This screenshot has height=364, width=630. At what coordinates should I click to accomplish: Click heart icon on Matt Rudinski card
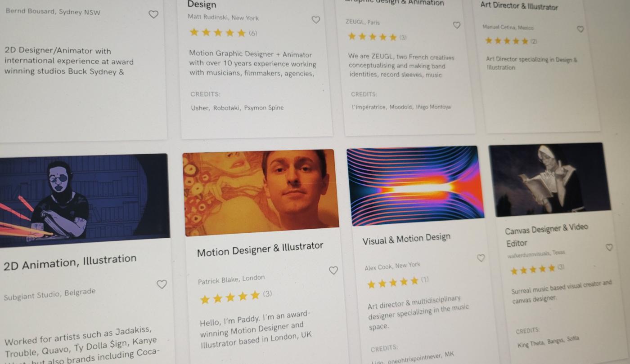[x=316, y=20]
